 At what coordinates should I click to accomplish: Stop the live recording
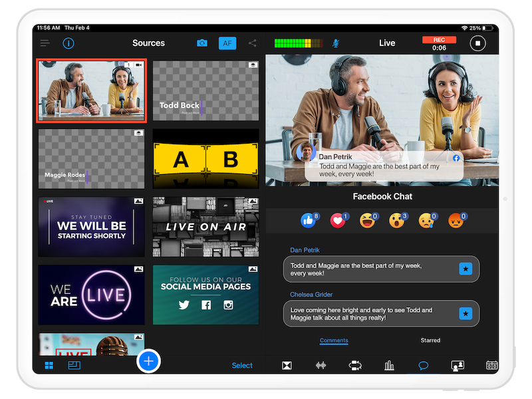click(x=477, y=43)
